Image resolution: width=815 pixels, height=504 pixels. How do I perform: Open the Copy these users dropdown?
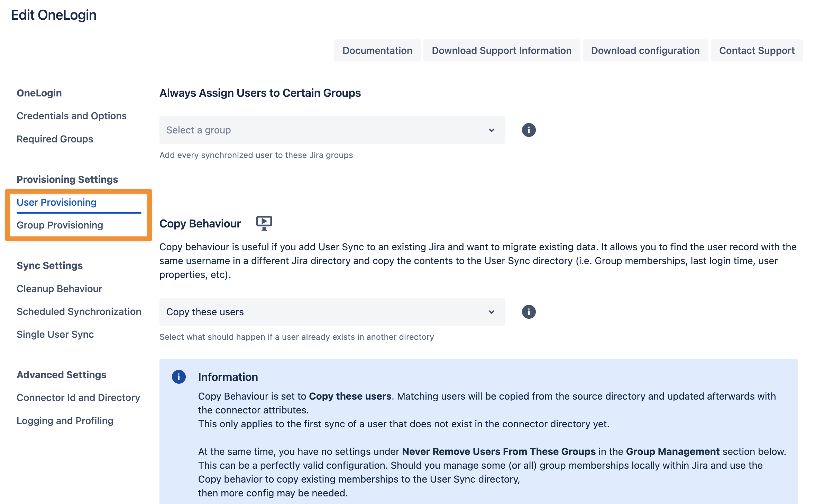pos(332,312)
